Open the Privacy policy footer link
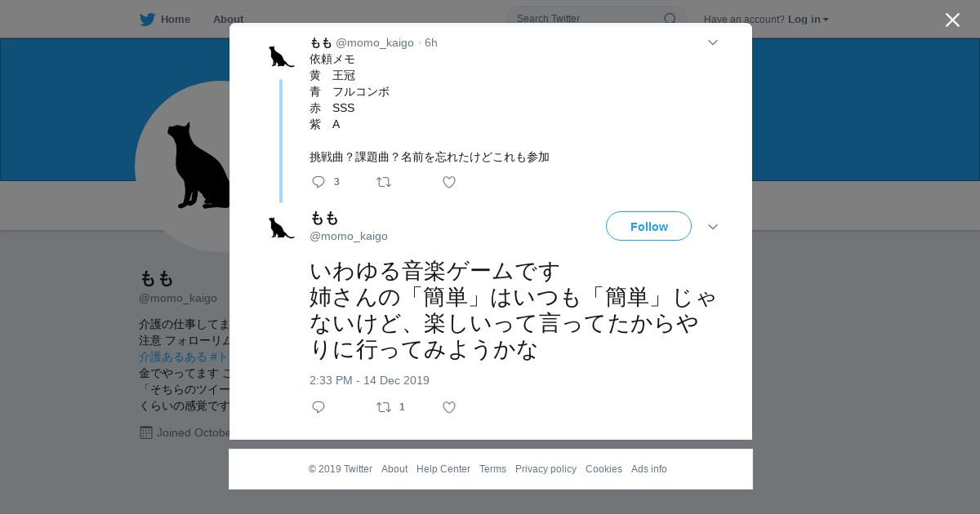The height and width of the screenshot is (514, 980). pos(546,469)
